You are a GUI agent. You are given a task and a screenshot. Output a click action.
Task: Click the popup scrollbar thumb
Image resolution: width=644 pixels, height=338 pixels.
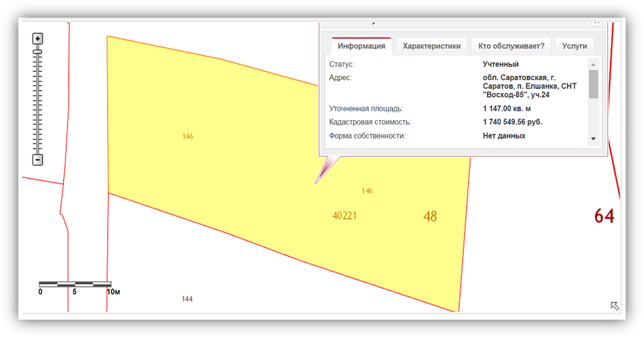tap(593, 83)
